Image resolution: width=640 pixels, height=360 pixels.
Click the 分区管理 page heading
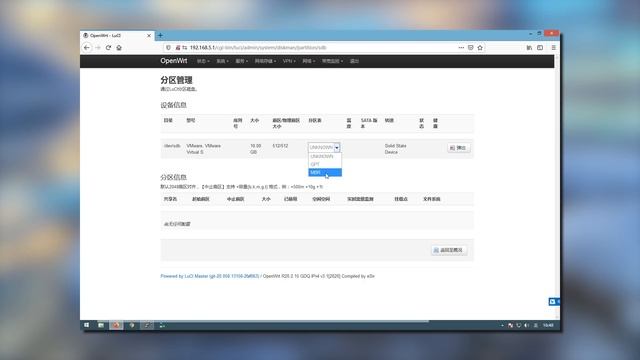tap(176, 80)
